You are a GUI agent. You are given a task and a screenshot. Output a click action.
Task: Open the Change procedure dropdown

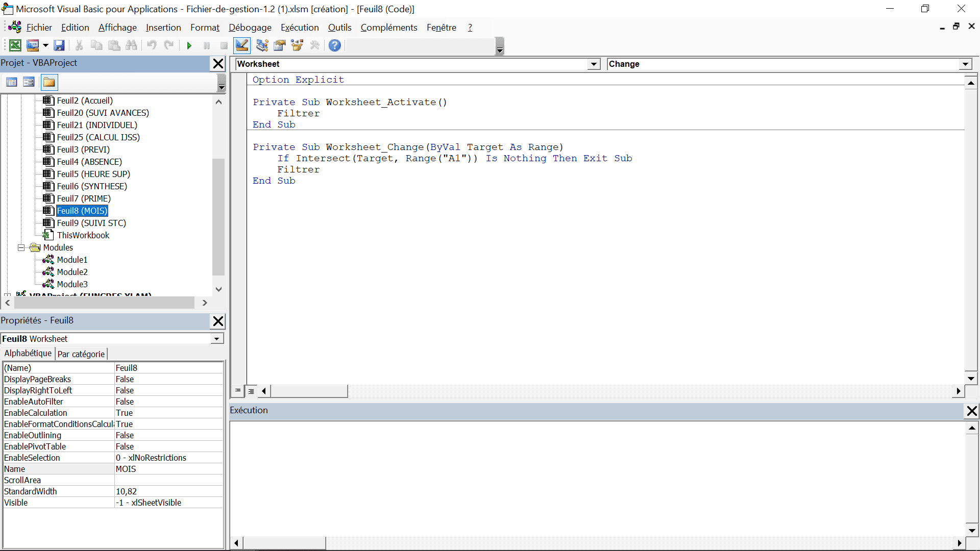(x=965, y=64)
